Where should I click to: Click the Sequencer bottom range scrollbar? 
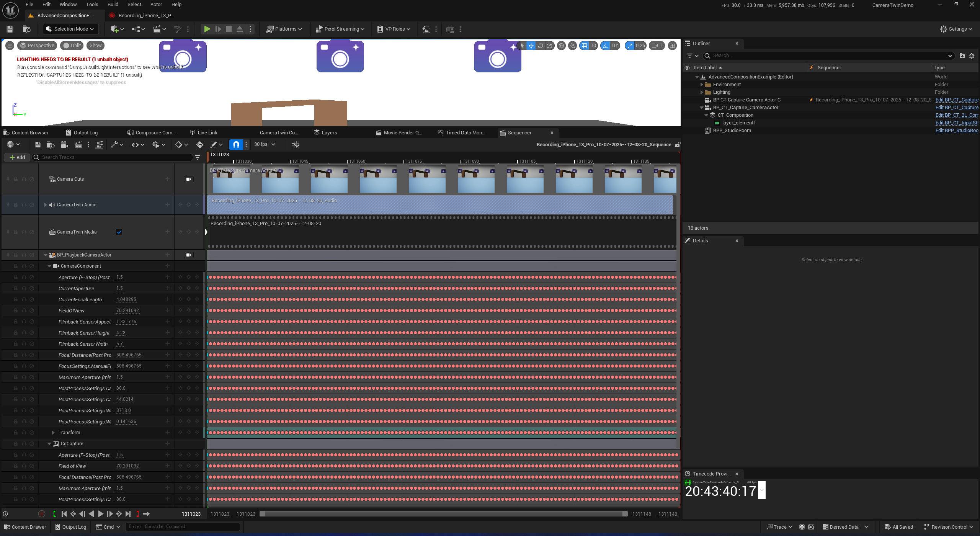443,514
